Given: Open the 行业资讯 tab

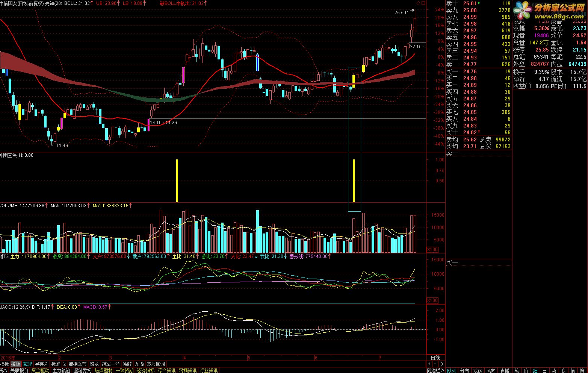Looking at the screenshot, I should (x=208, y=370).
